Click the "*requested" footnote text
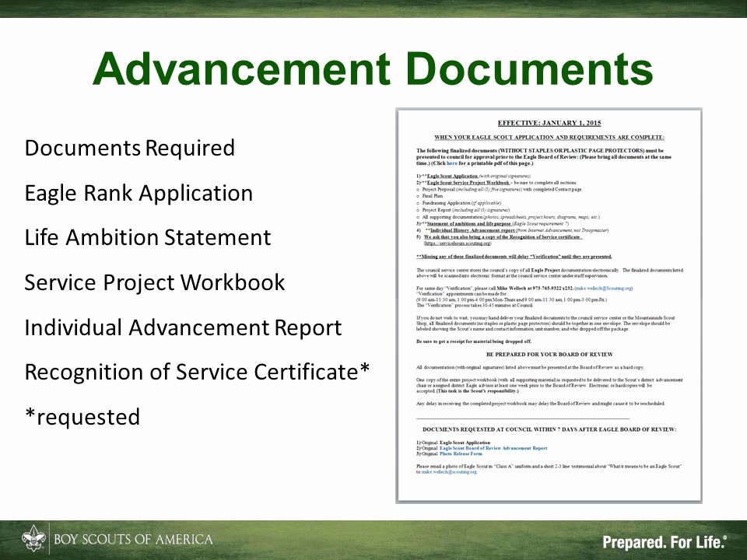Image resolution: width=747 pixels, height=560 pixels. coord(82,417)
